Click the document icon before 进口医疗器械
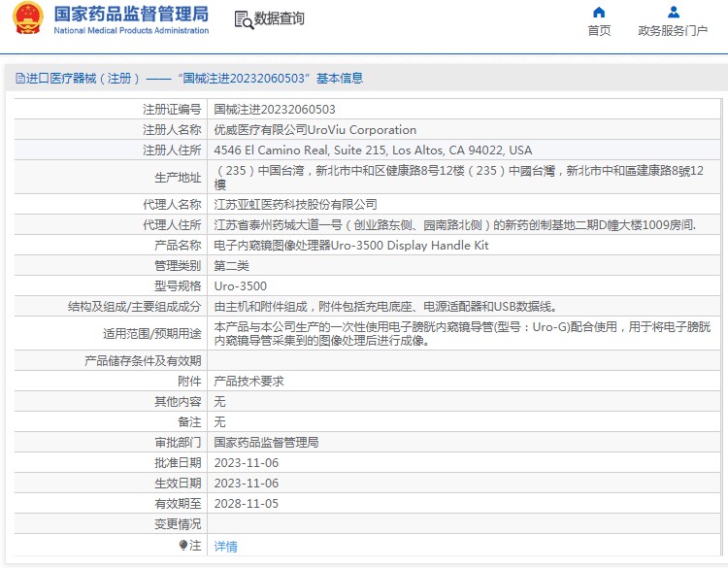The image size is (728, 568). 20,78
